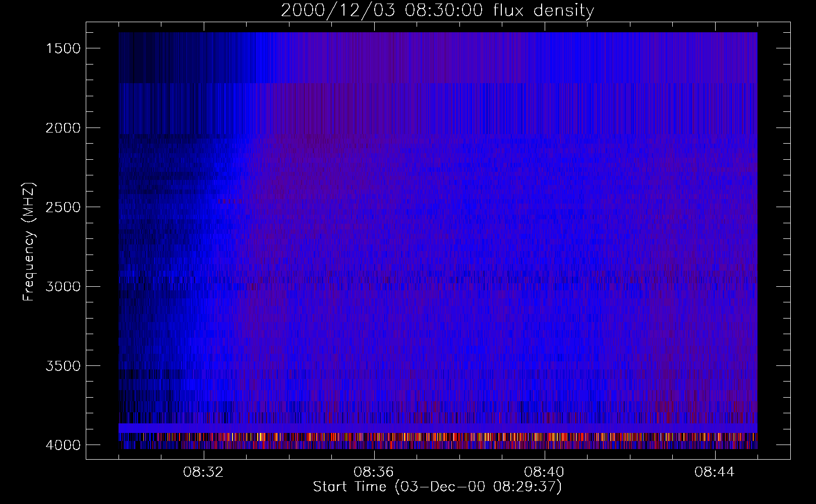Screen dimensions: 816x504
Task: Select the 1500 frequency tick label
Action: coord(63,48)
